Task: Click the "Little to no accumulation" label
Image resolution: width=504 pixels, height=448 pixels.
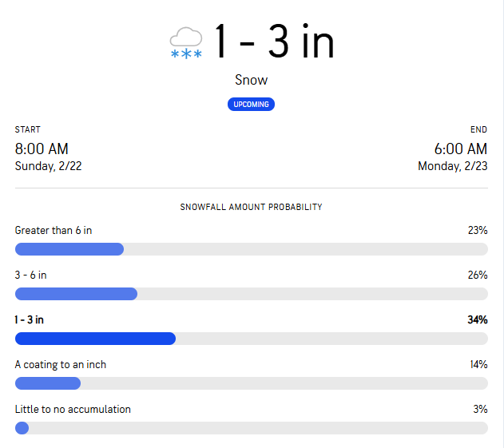Action: click(x=73, y=410)
